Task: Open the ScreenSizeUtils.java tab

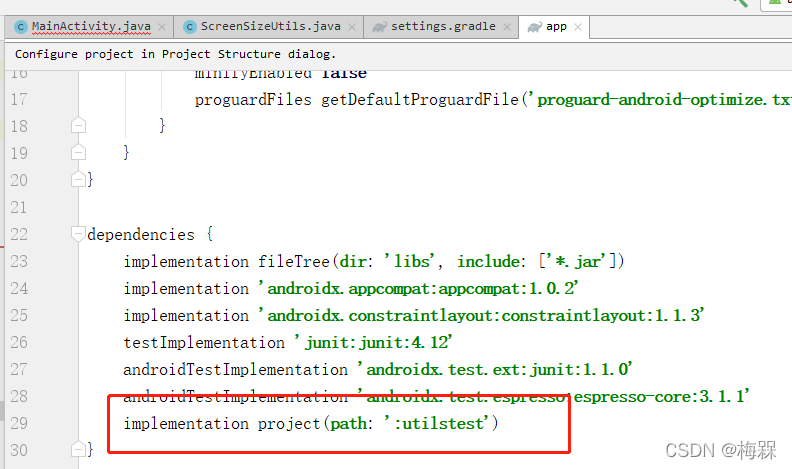Action: pos(270,26)
